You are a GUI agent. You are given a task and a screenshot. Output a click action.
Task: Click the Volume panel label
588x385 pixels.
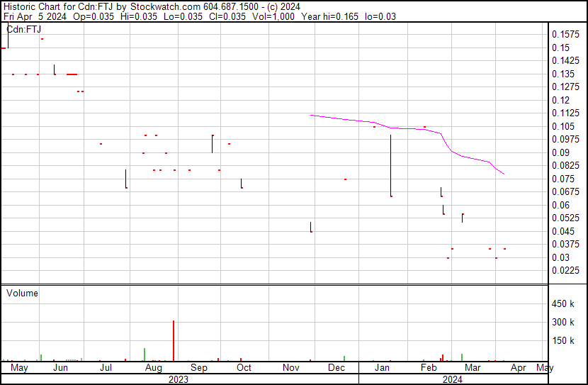click(x=22, y=293)
